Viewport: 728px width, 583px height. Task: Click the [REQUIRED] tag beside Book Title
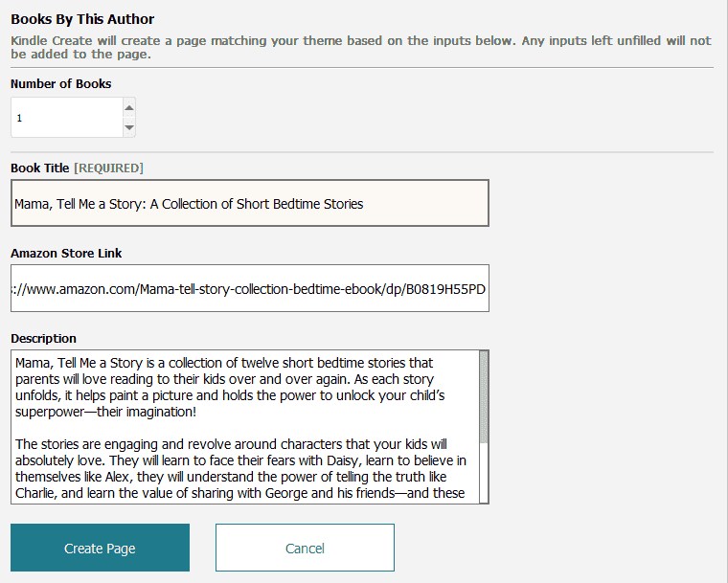click(x=108, y=168)
